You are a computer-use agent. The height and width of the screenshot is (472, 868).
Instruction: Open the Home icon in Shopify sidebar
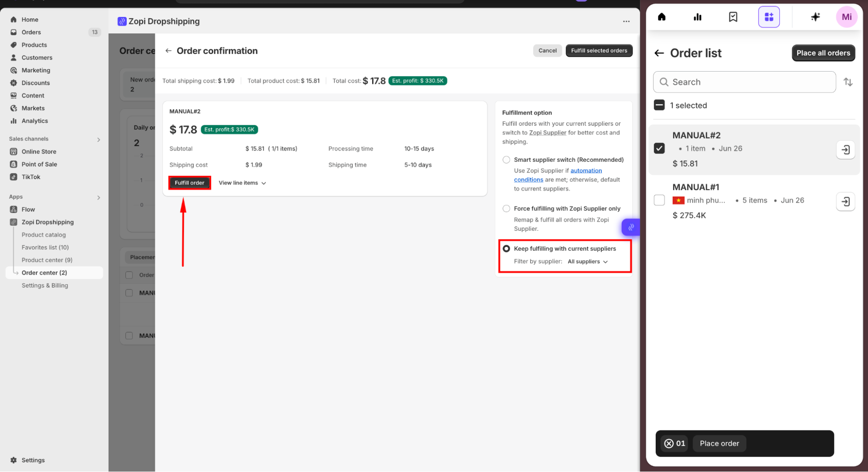click(x=13, y=20)
